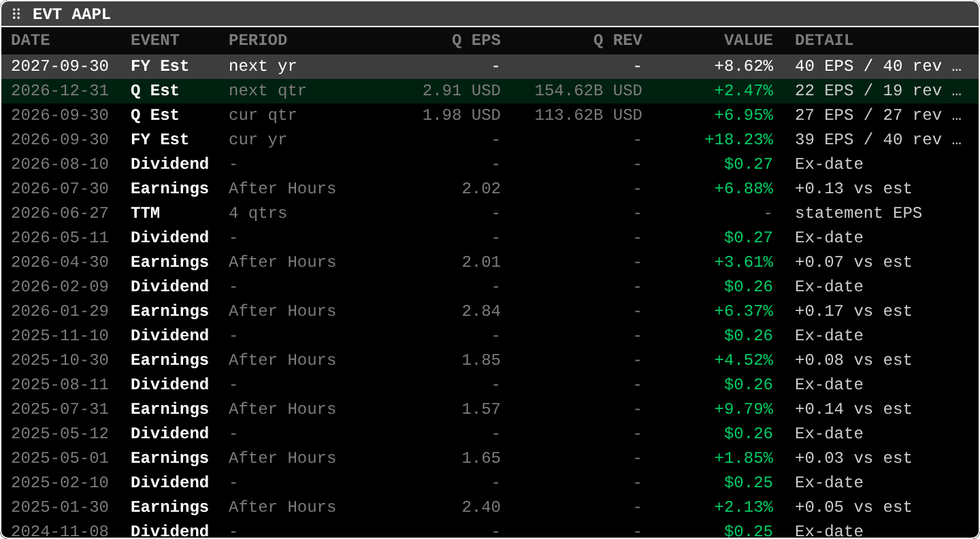Click the drag-handle grip icon beside EVT AAPL

[x=16, y=14]
